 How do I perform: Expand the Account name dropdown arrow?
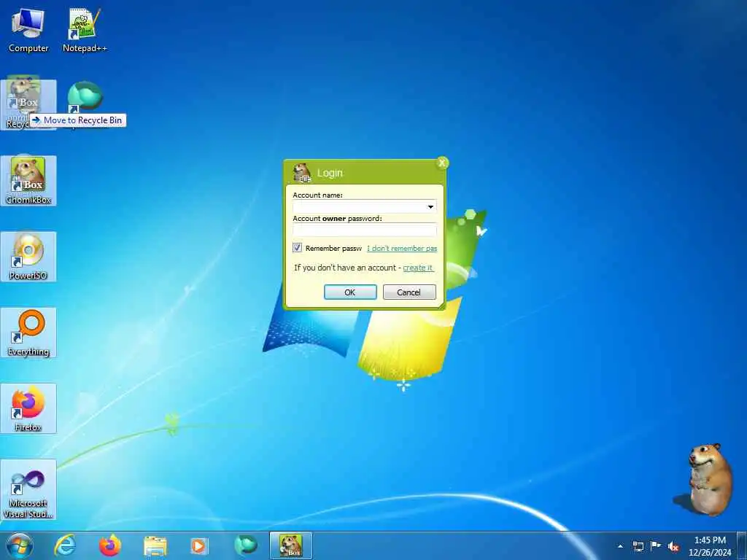click(x=430, y=206)
